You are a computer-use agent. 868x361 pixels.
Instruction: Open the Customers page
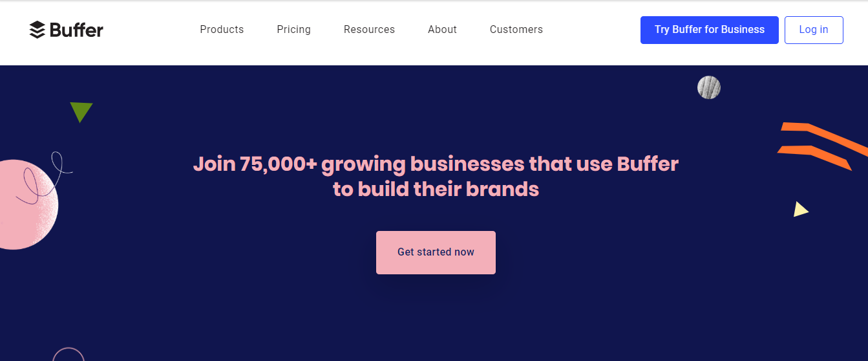pos(516,30)
